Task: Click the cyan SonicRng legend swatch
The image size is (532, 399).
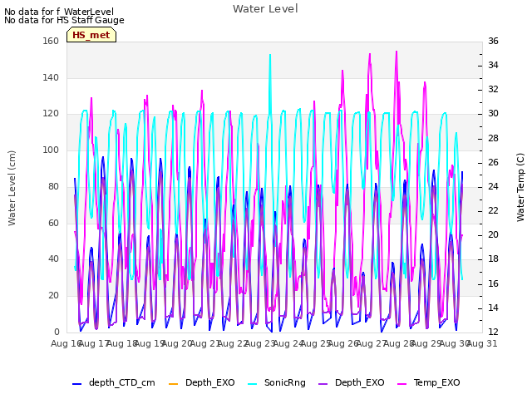Action: tap(252, 384)
